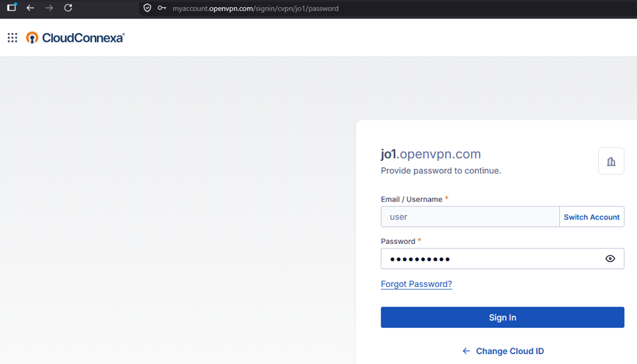This screenshot has width=637, height=364.
Task: Click into the Password input field
Action: click(502, 258)
